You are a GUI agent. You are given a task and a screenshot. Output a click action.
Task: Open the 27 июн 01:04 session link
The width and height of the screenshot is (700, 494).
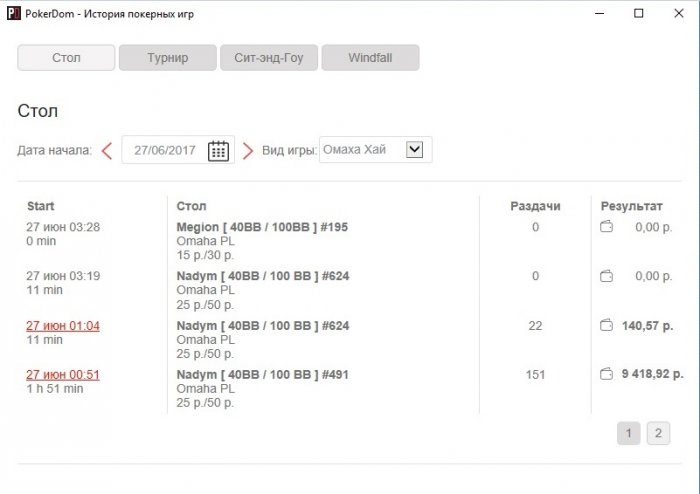coord(63,326)
